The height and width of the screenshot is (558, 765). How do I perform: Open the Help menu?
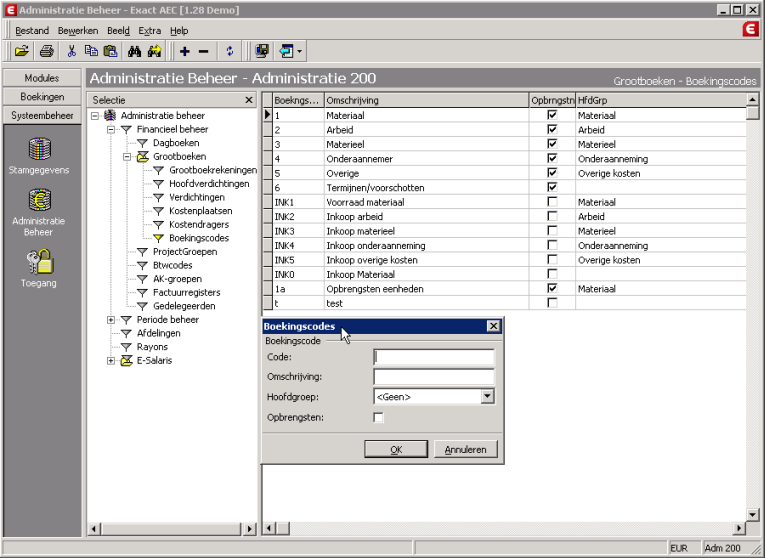click(179, 31)
